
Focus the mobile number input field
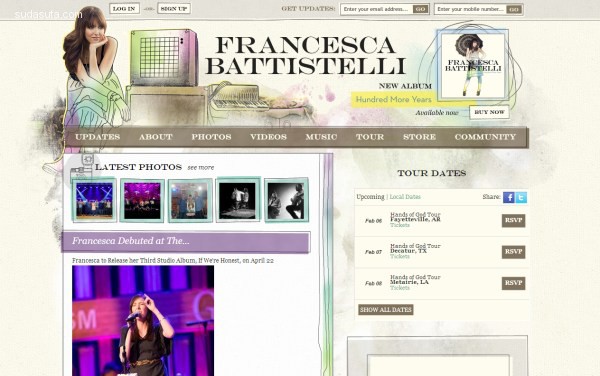tap(471, 9)
